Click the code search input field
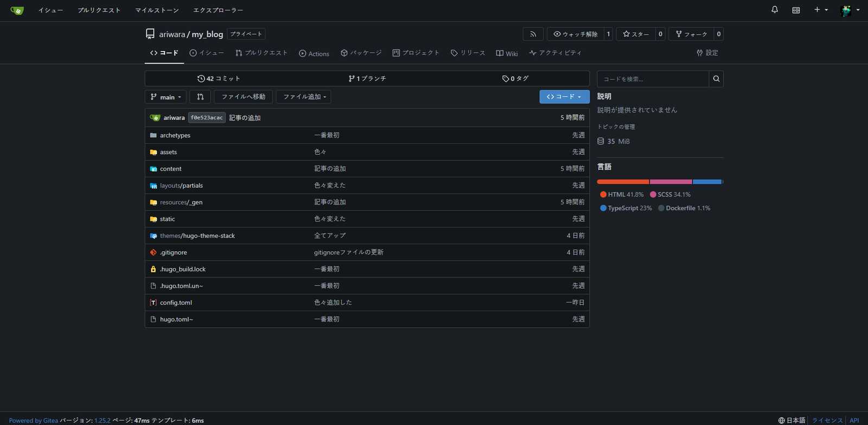 [653, 79]
